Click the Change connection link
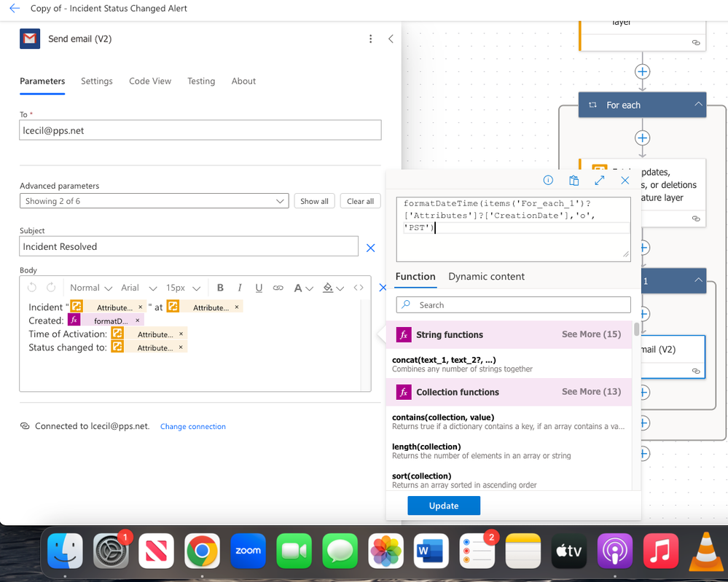The image size is (728, 582). pos(192,427)
